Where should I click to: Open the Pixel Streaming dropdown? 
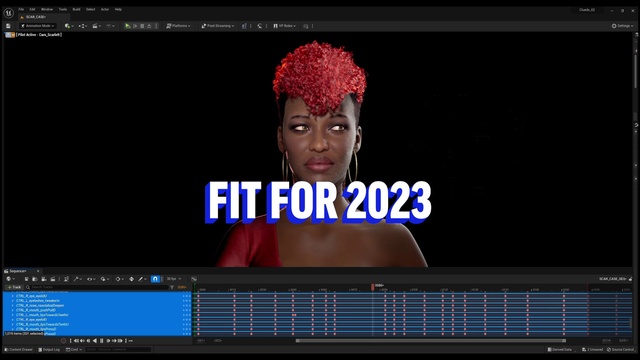(x=218, y=26)
